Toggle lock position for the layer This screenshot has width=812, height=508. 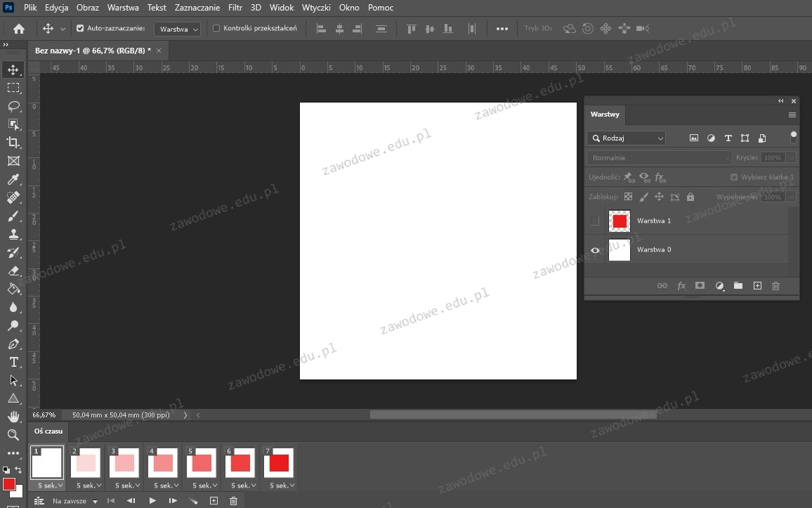659,197
